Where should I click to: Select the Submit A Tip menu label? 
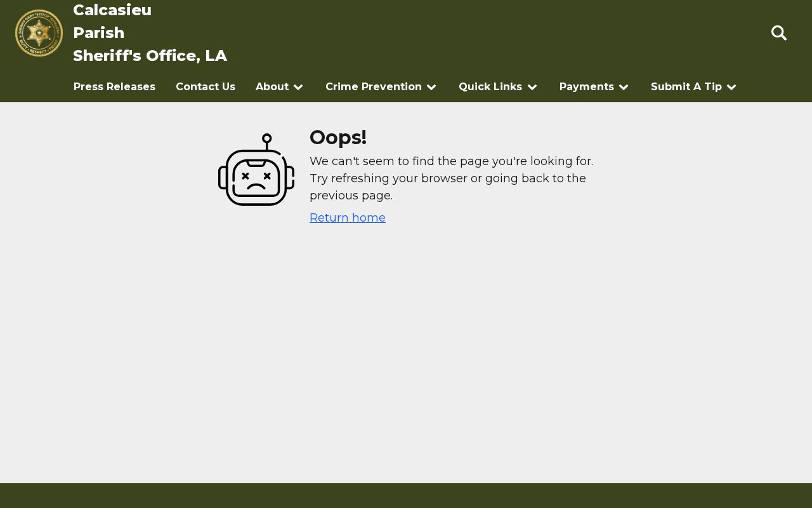686,86
